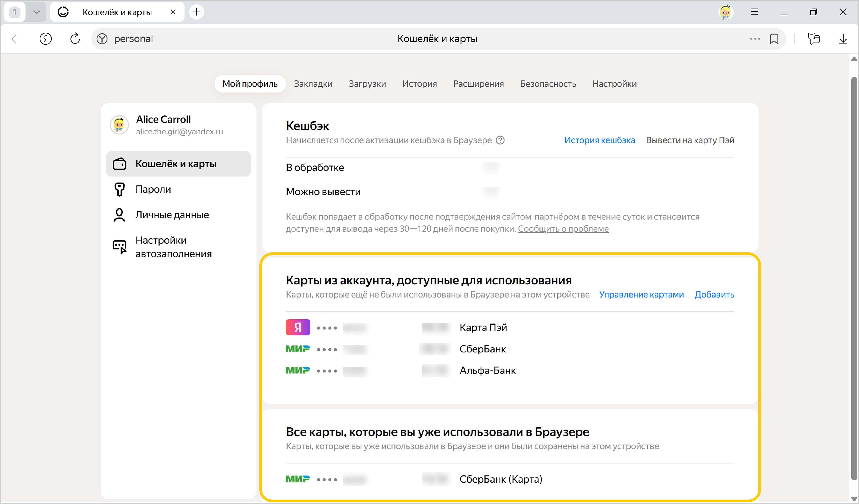Click the Yandex home button in toolbar

45,39
